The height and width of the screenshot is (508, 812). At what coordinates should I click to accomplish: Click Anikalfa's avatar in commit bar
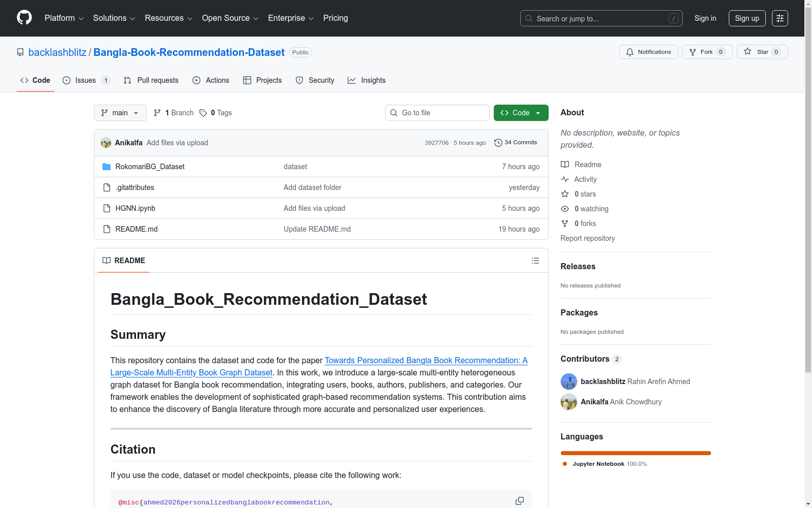coord(106,143)
